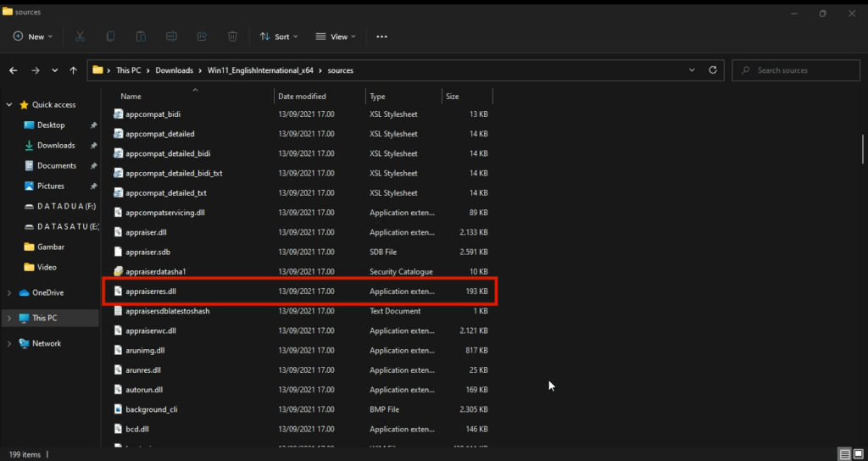868x461 pixels.
Task: Select the bcd.dll file
Action: [301, 429]
